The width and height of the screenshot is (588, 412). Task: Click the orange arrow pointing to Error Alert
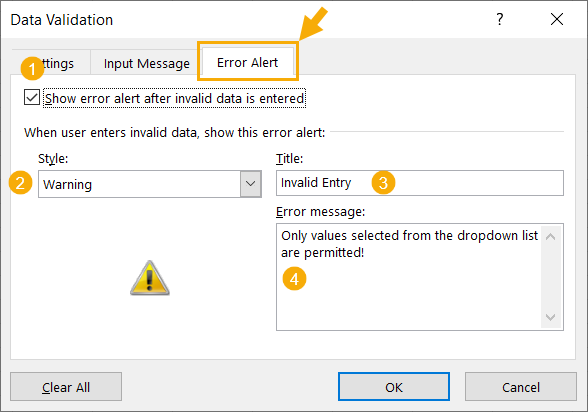(x=314, y=24)
